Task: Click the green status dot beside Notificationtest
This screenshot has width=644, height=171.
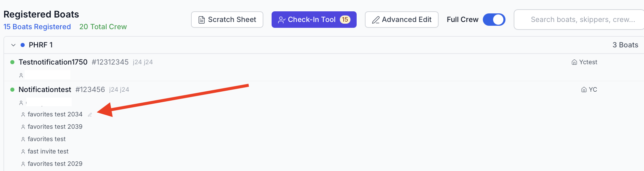Action: (12, 90)
